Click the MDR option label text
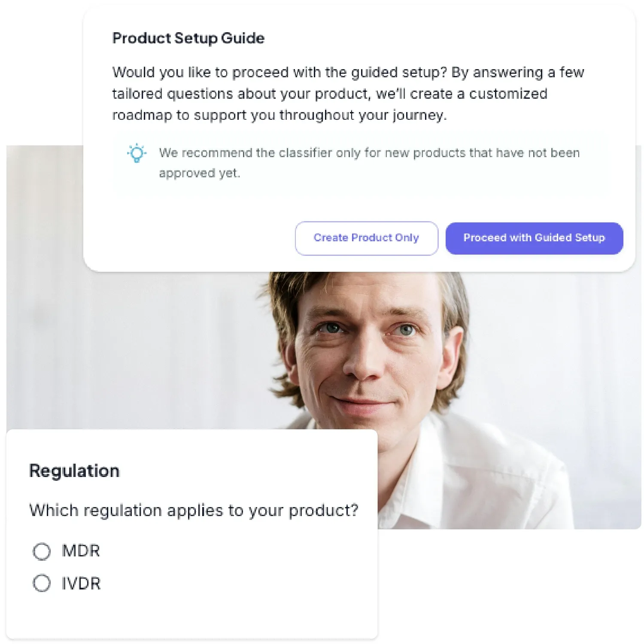The image size is (644, 644). tap(81, 551)
